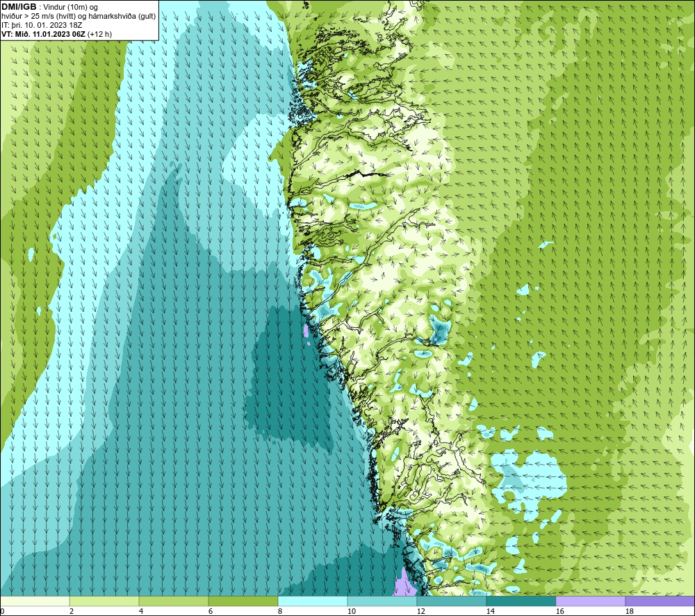
Task: Click the scale label '0'
Action: (x=2, y=612)
